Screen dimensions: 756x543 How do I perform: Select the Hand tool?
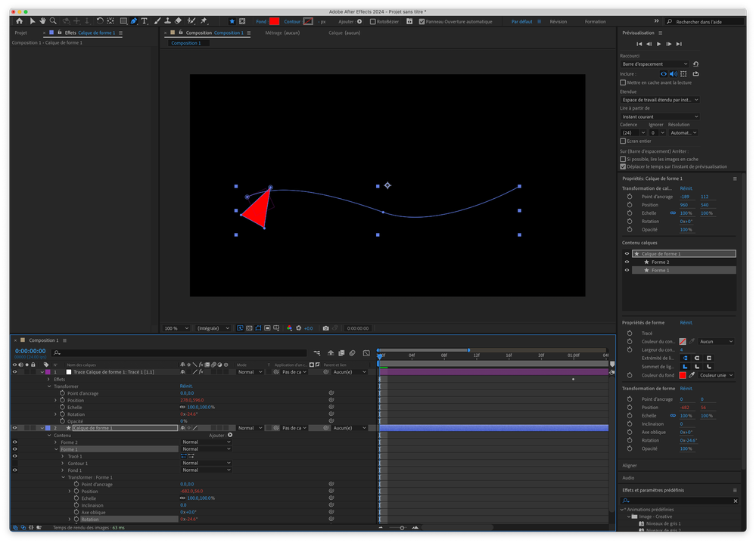pos(42,21)
